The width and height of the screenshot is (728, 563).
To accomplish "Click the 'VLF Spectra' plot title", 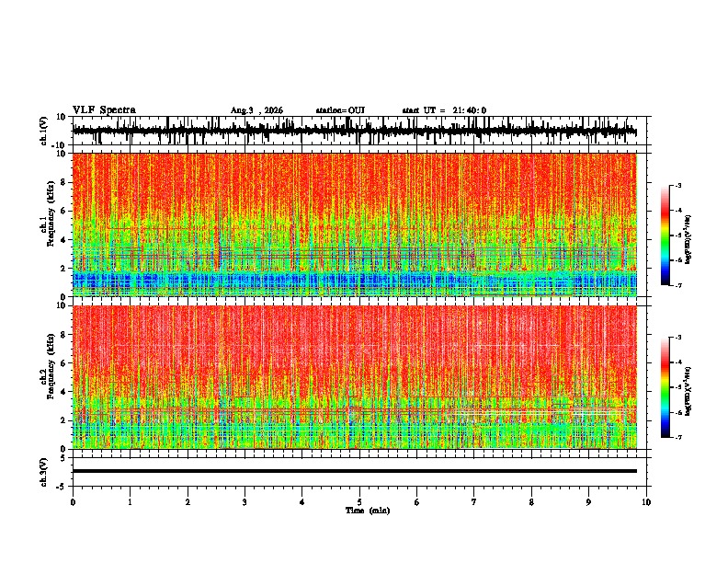I will pyautogui.click(x=104, y=110).
